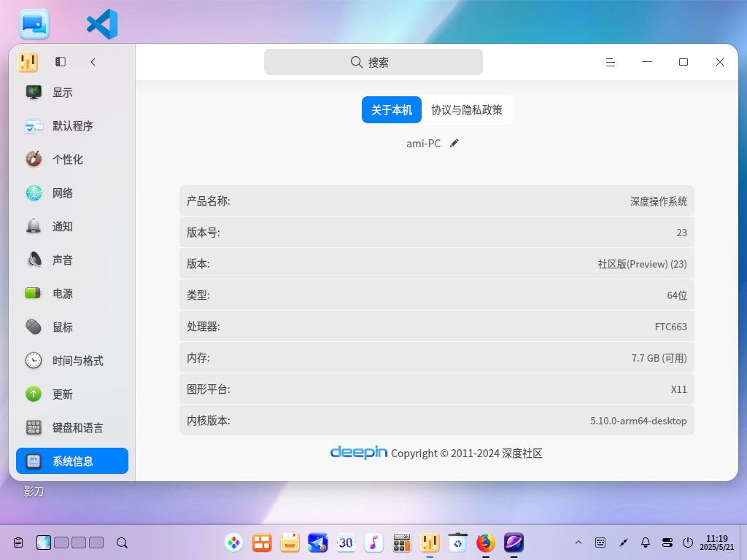This screenshot has height=560, width=747.
Task: Edit the ami-PC hostname with pencil icon
Action: [454, 144]
